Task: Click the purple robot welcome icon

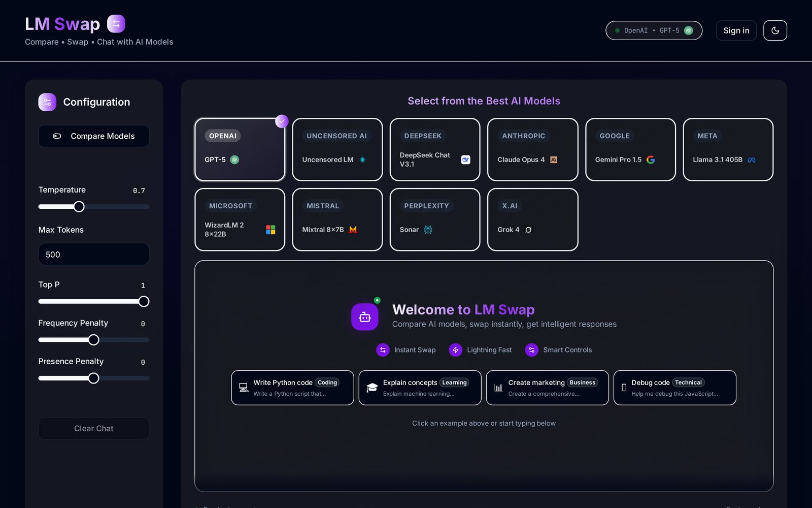Action: [x=364, y=317]
